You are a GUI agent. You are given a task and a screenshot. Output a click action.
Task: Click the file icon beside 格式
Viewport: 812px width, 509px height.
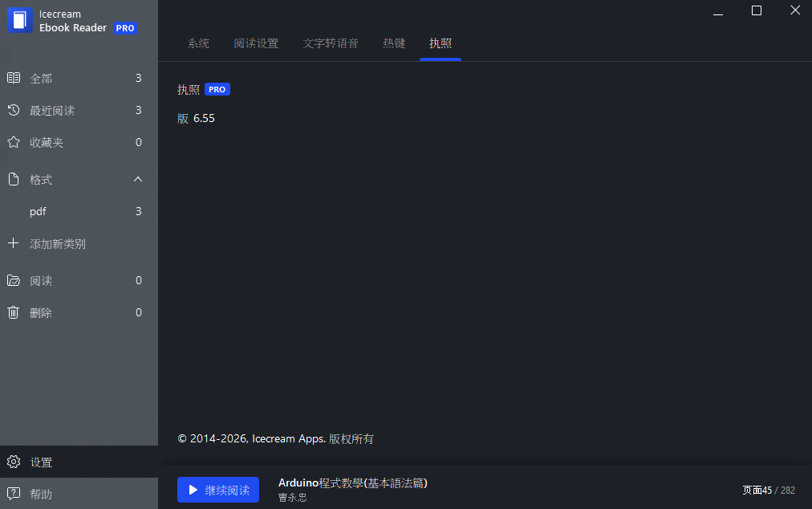coord(14,179)
